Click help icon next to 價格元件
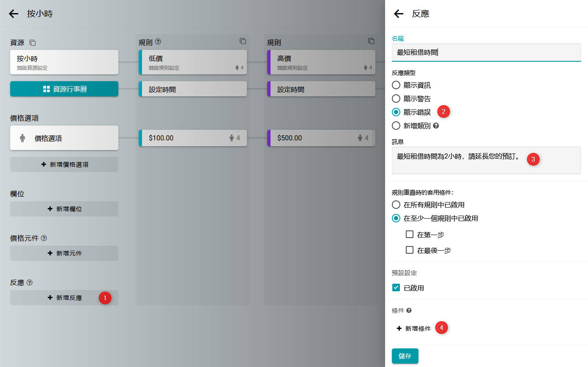 (44, 238)
